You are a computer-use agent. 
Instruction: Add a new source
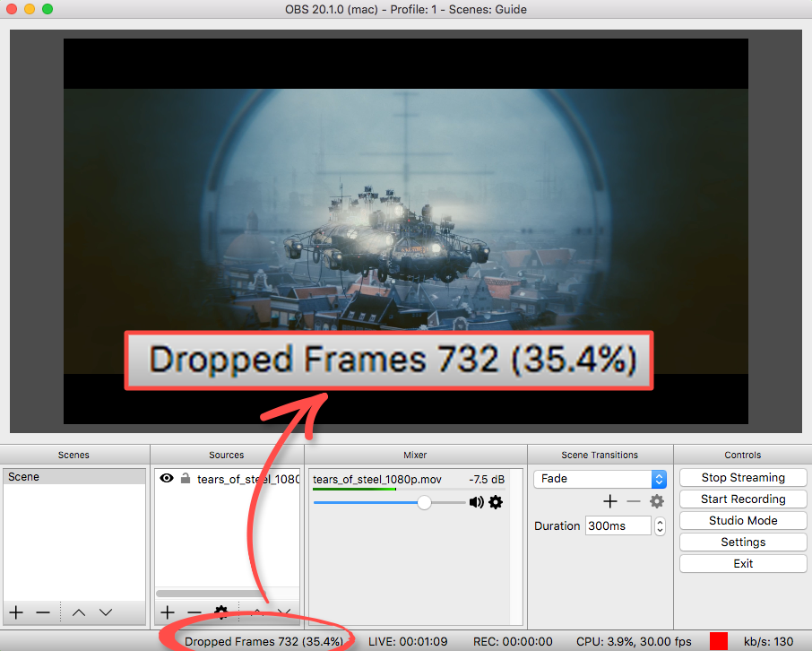(168, 612)
